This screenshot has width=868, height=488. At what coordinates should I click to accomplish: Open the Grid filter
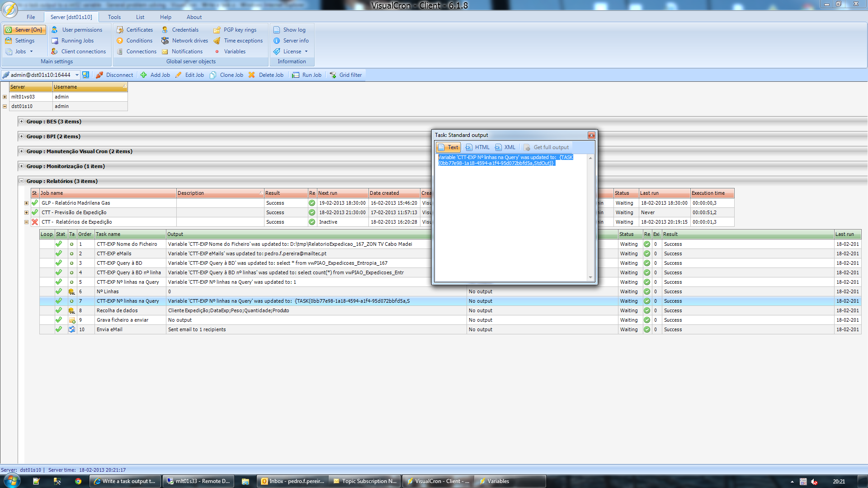pyautogui.click(x=345, y=75)
